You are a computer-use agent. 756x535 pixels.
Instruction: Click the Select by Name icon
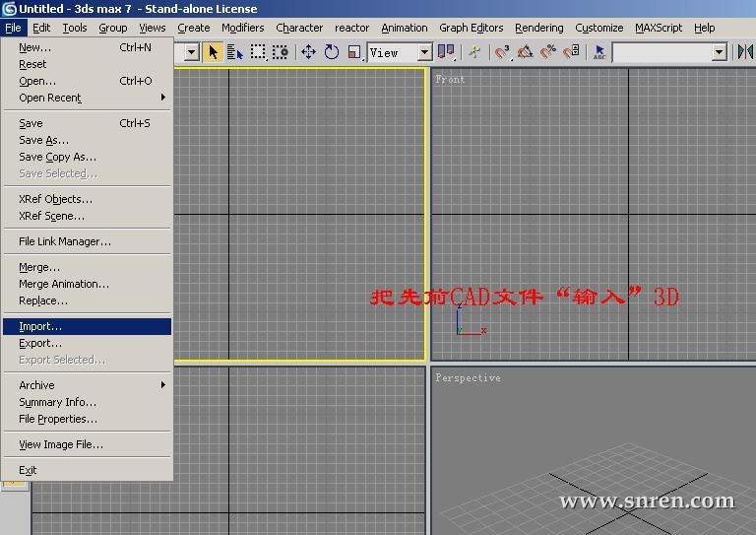click(234, 52)
